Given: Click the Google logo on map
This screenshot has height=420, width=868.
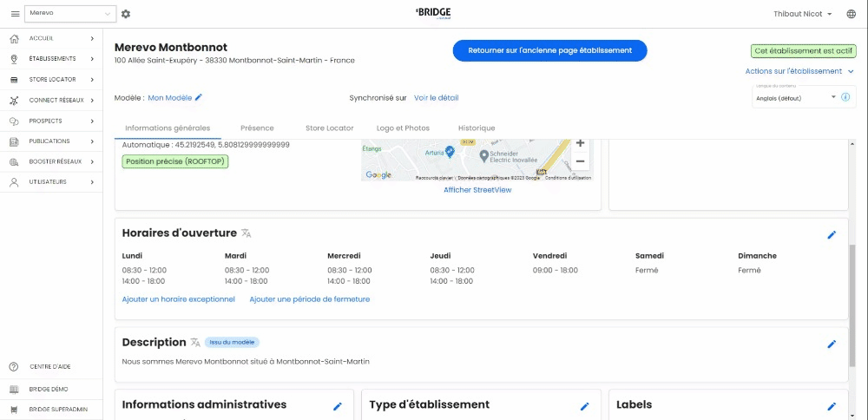Looking at the screenshot, I should tap(378, 175).
